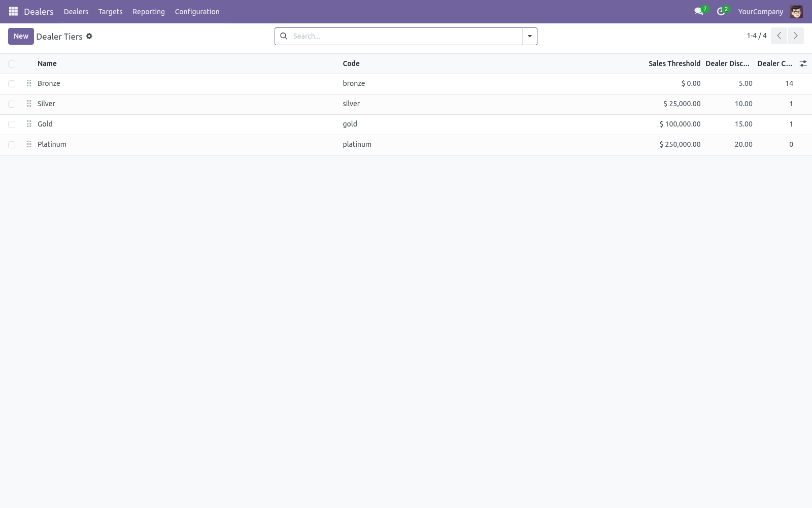Viewport: 812px width, 508px height.
Task: Click the Dealers app title link
Action: (x=39, y=12)
